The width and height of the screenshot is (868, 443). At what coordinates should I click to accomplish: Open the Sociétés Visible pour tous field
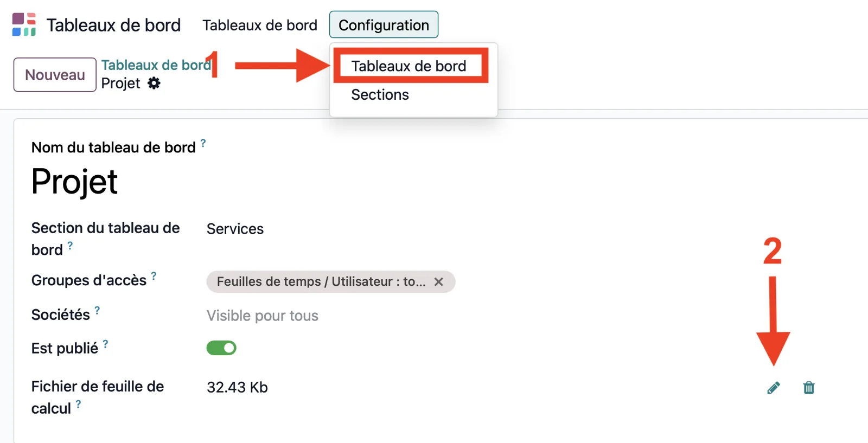click(x=262, y=316)
